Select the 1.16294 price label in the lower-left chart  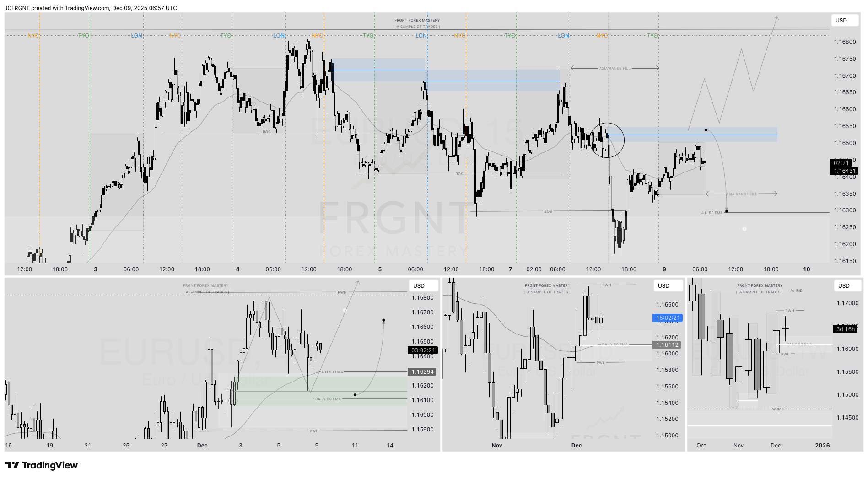[423, 372]
